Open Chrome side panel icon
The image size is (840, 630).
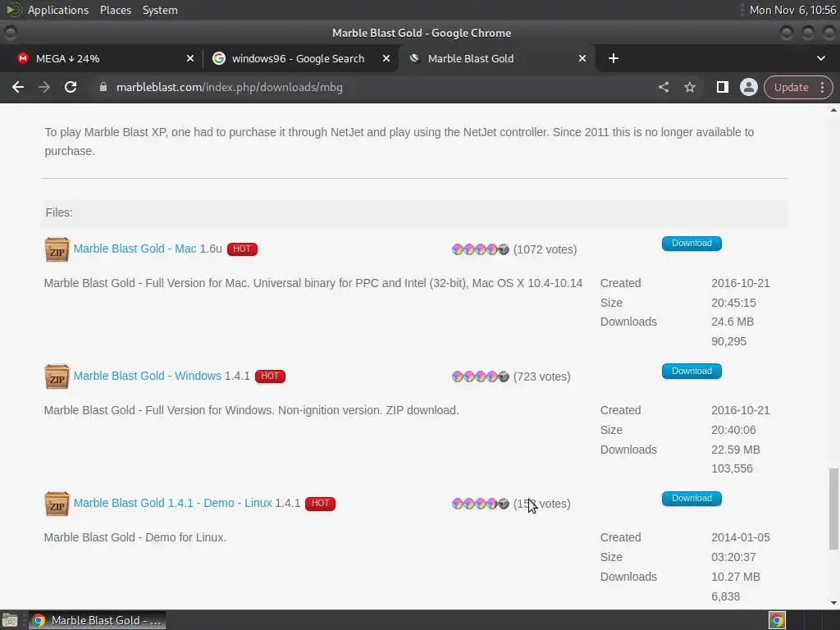tap(722, 87)
